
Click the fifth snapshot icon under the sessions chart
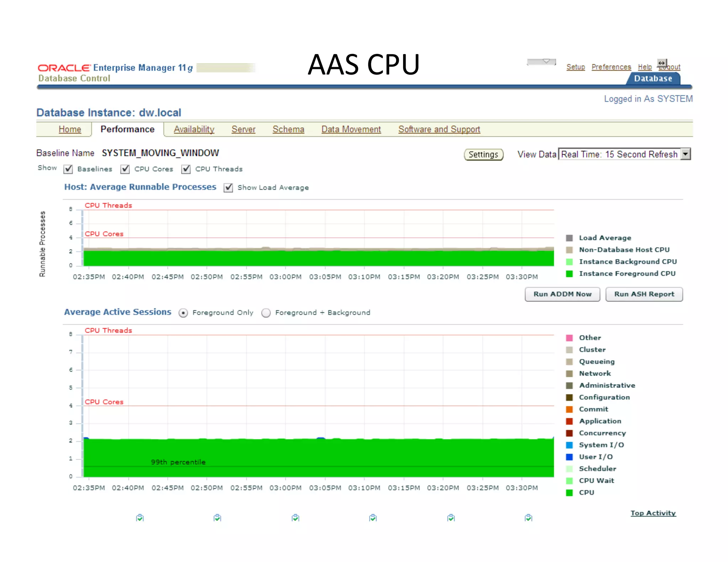coord(451,518)
